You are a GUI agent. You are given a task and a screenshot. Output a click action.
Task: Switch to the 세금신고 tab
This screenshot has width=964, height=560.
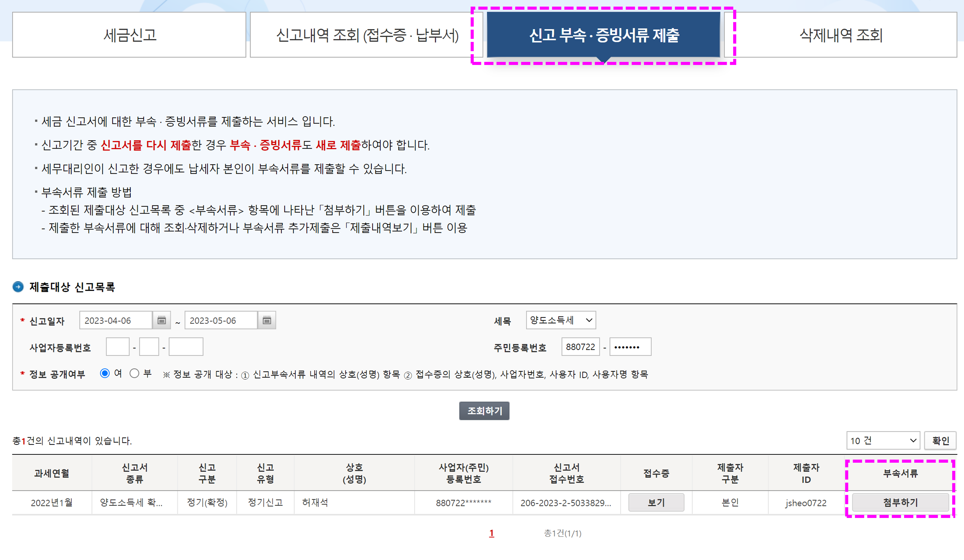[x=129, y=35]
